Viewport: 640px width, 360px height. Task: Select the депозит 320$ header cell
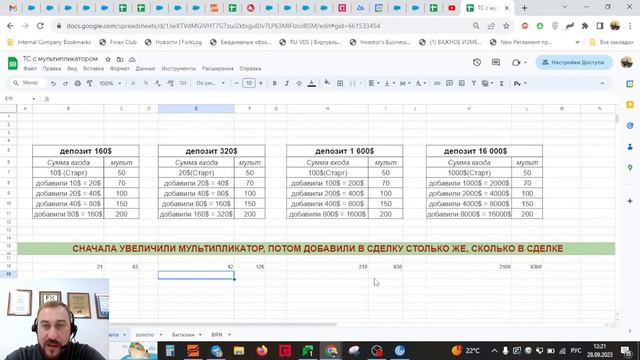click(x=211, y=151)
